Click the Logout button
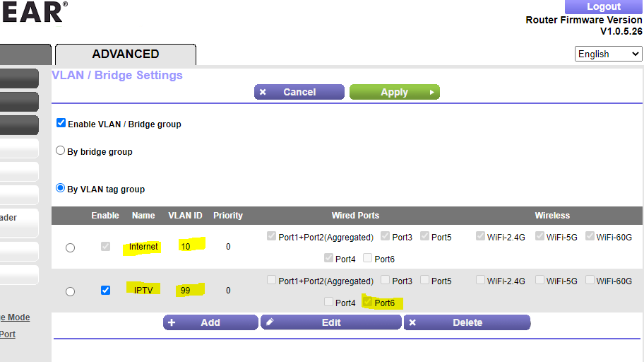Screen dimensions: 644x362 click(603, 6)
